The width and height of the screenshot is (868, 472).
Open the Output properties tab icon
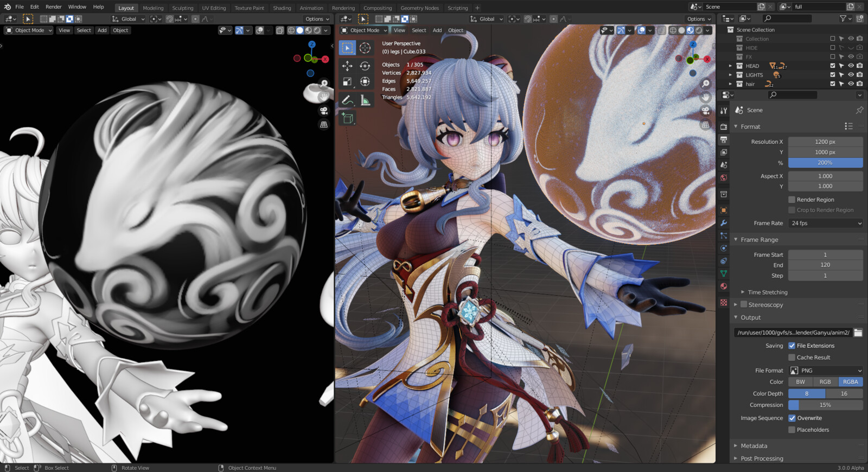coord(724,139)
